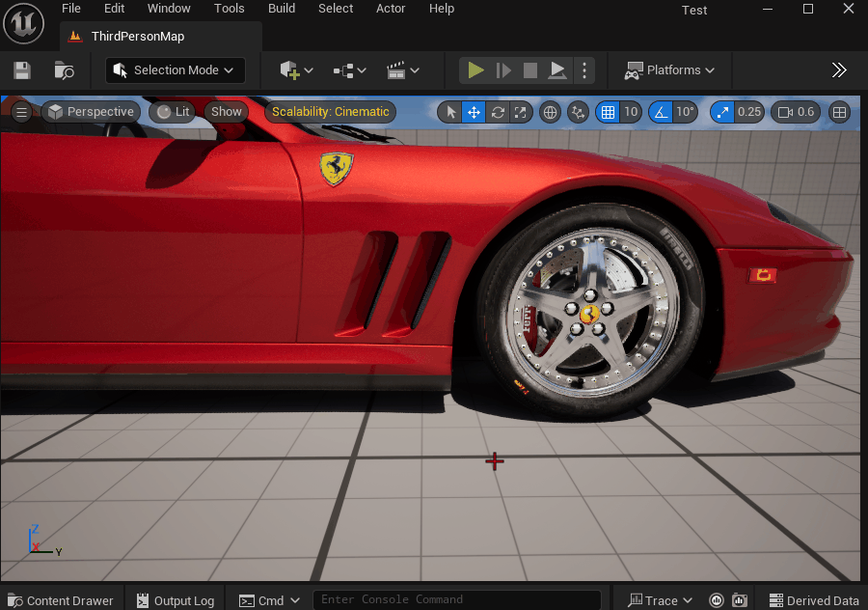Activate the Translate move tool
This screenshot has height=610, width=868.
pyautogui.click(x=474, y=113)
